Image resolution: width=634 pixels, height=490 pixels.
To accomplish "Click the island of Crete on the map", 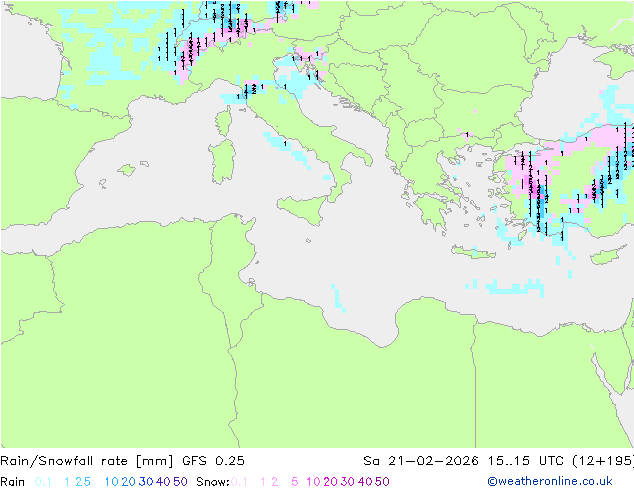I will coord(473,252).
